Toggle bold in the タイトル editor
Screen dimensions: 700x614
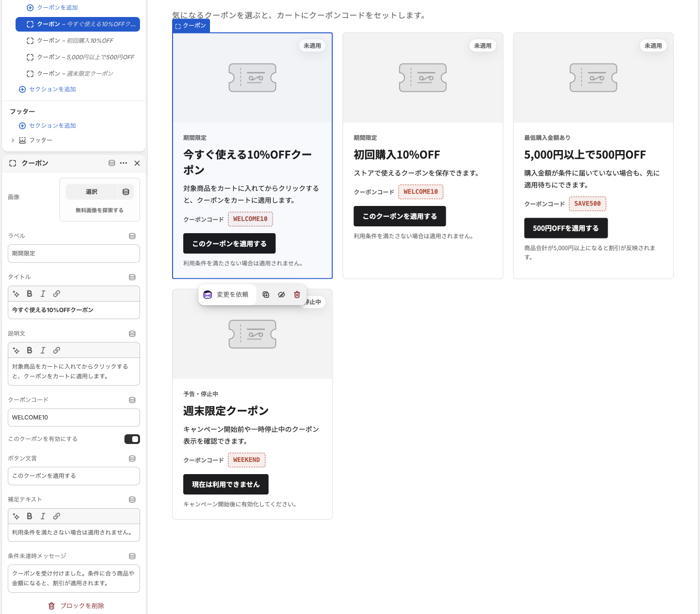pyautogui.click(x=29, y=294)
